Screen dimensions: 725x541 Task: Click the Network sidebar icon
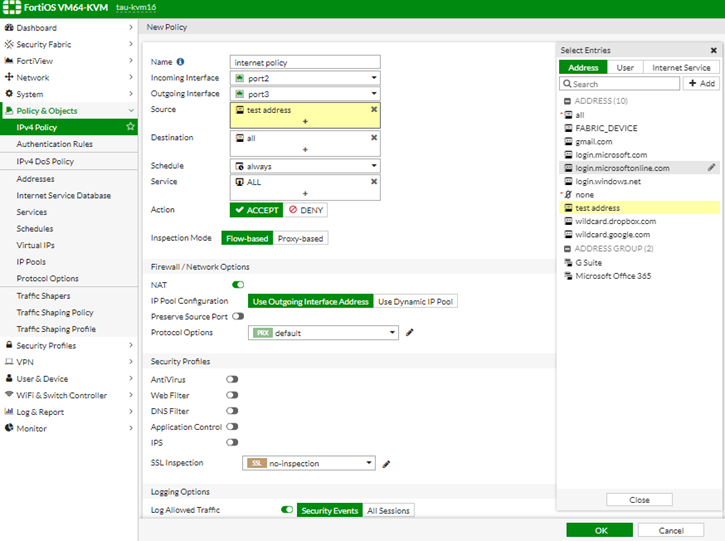[x=9, y=77]
